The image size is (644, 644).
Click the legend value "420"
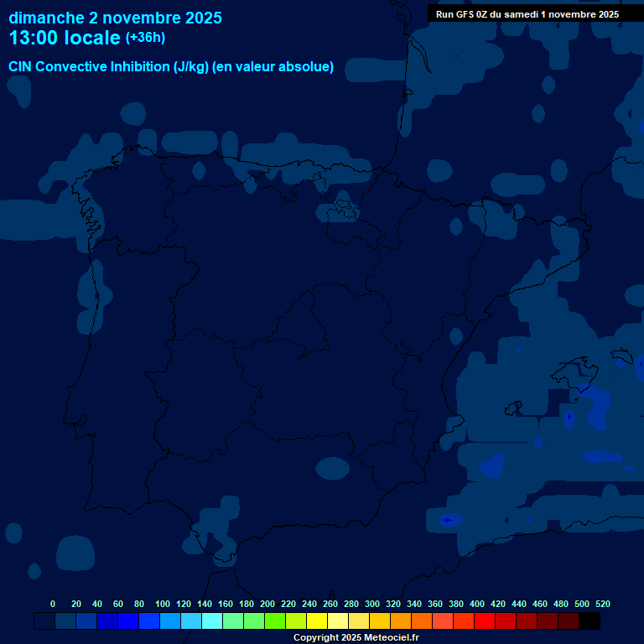click(x=498, y=604)
